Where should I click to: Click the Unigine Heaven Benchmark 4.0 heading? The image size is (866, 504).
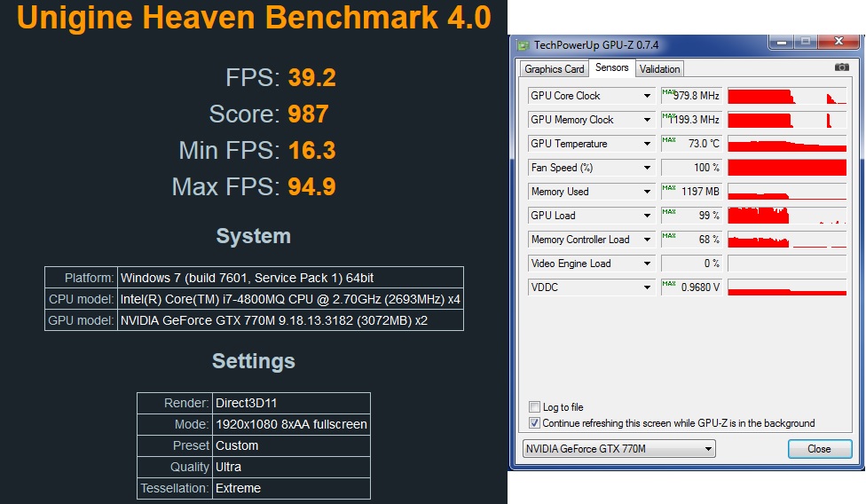(254, 17)
